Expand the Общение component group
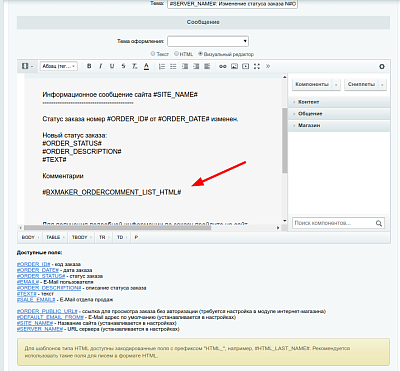400x371 pixels. (x=339, y=114)
